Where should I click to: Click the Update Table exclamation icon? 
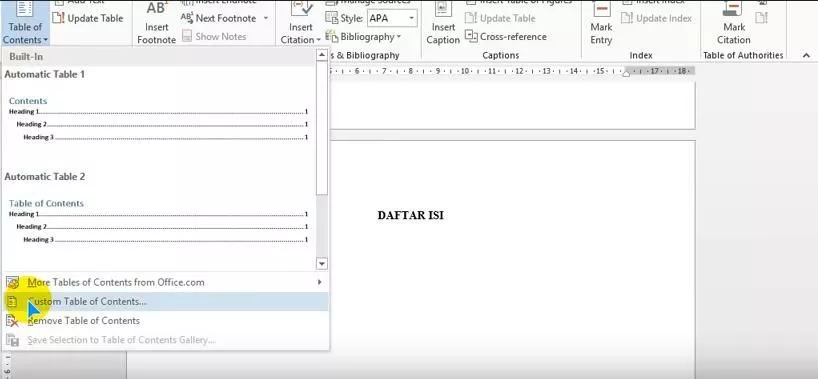(x=58, y=18)
